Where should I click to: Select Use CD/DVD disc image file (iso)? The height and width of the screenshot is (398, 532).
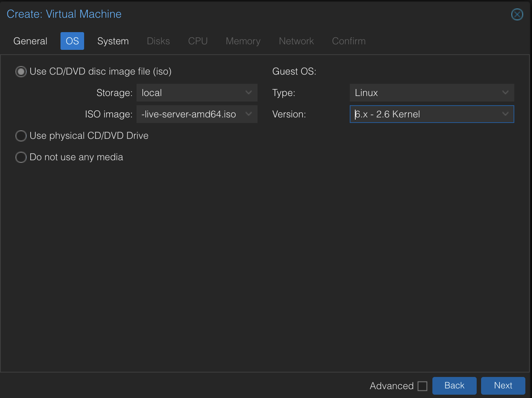coord(21,71)
